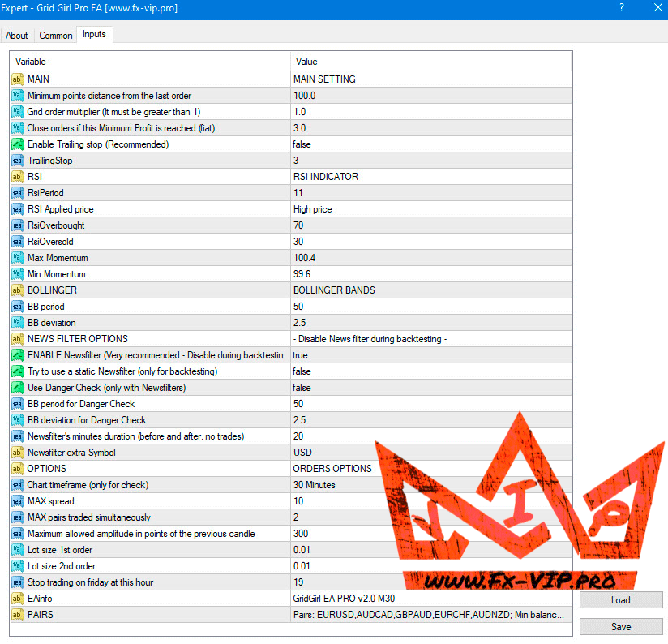Switch to the Common tab
668x644 pixels.
tap(56, 36)
